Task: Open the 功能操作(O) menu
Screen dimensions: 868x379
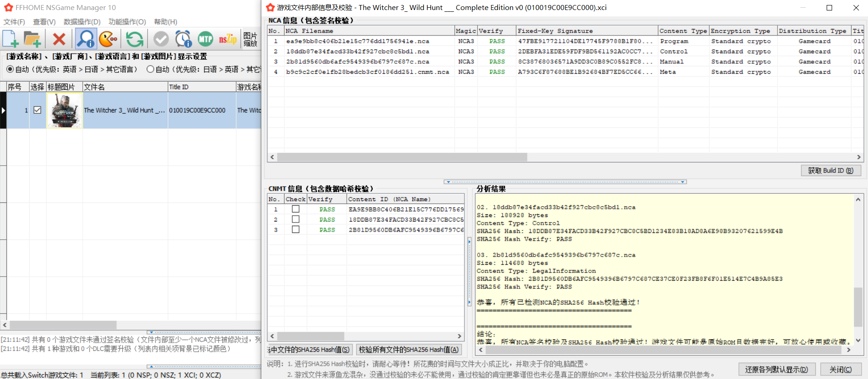Action: (x=127, y=22)
